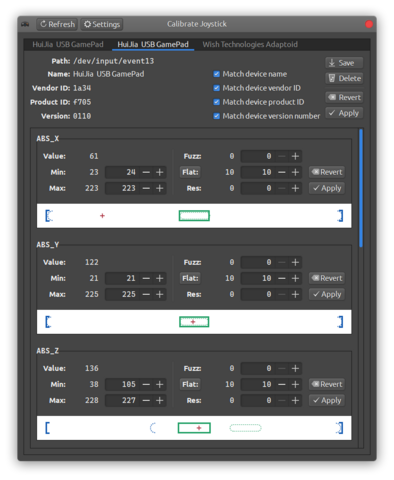Close the Calibrate Joystick window
The height and width of the screenshot is (480, 394).
tap(369, 24)
